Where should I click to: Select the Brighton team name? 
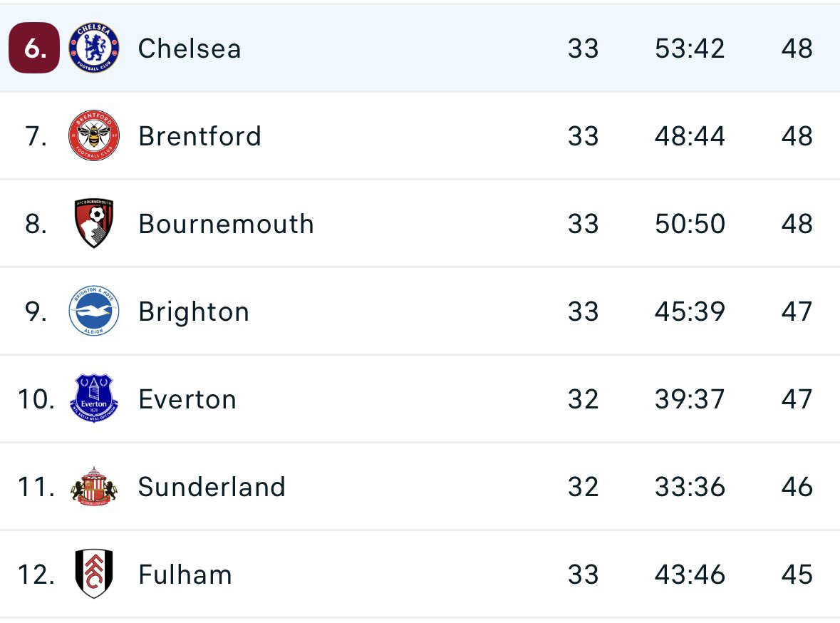(194, 311)
